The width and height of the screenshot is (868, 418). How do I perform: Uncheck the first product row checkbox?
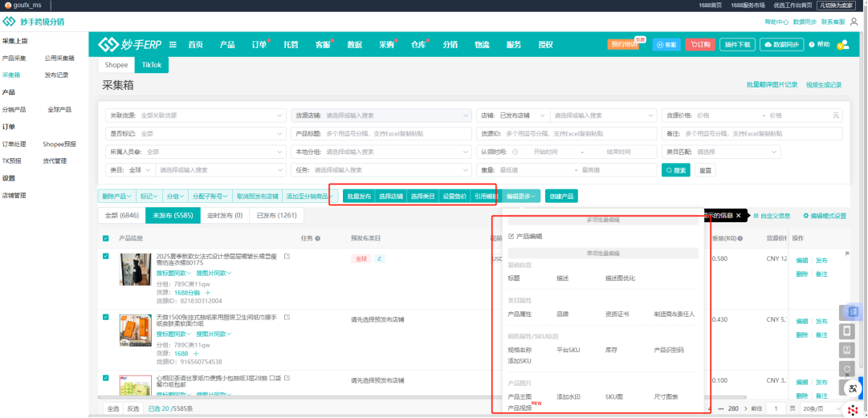106,257
